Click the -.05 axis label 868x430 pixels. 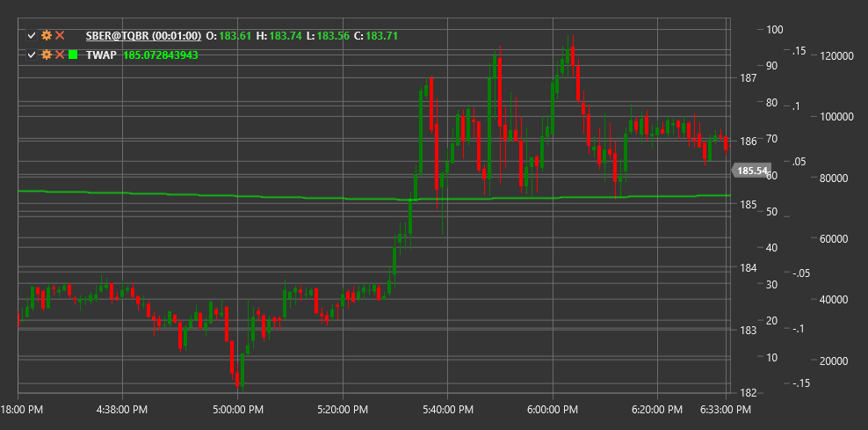click(x=800, y=273)
